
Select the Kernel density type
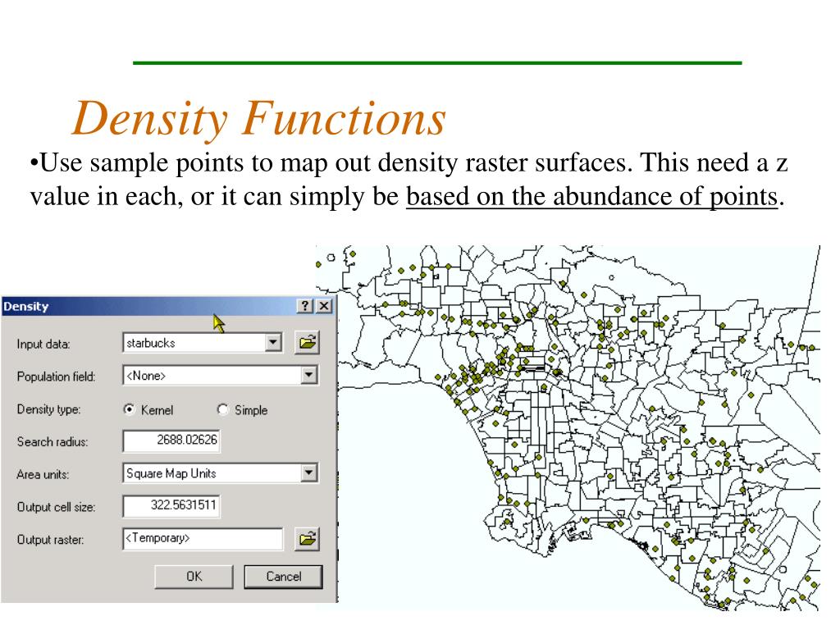coord(129,409)
